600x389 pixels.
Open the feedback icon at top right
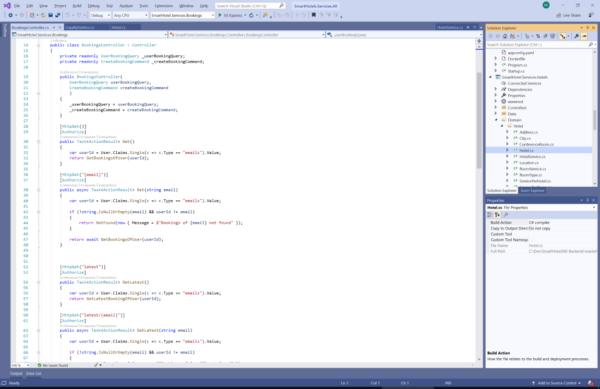coord(591,15)
